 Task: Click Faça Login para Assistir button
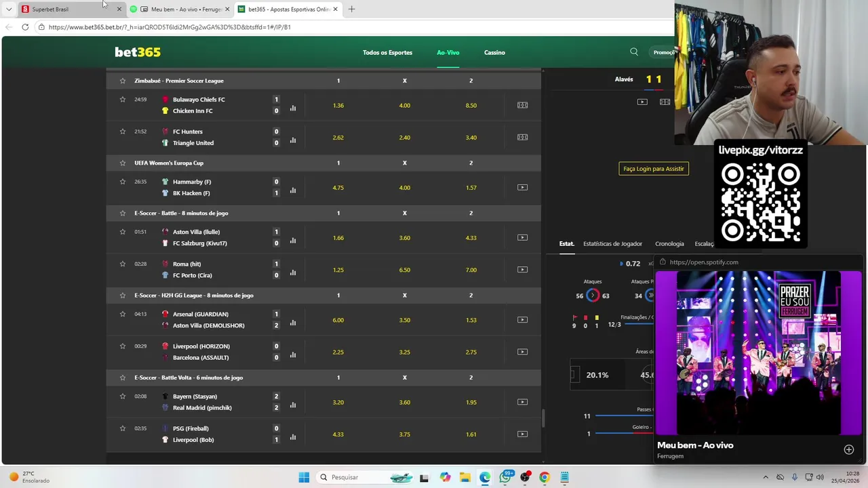(654, 169)
